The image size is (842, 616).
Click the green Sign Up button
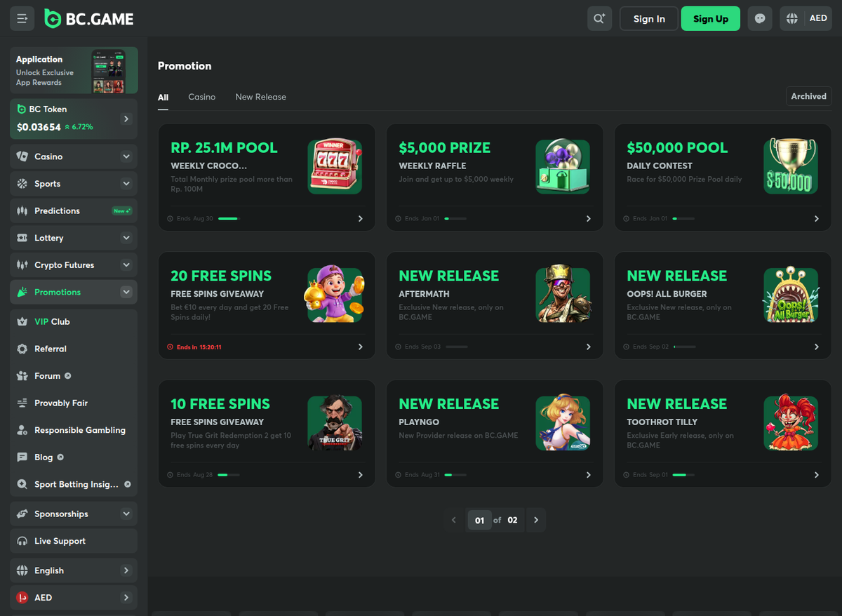click(x=711, y=19)
